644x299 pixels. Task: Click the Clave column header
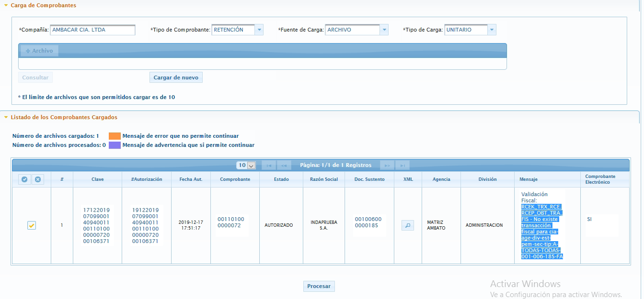[97, 179]
